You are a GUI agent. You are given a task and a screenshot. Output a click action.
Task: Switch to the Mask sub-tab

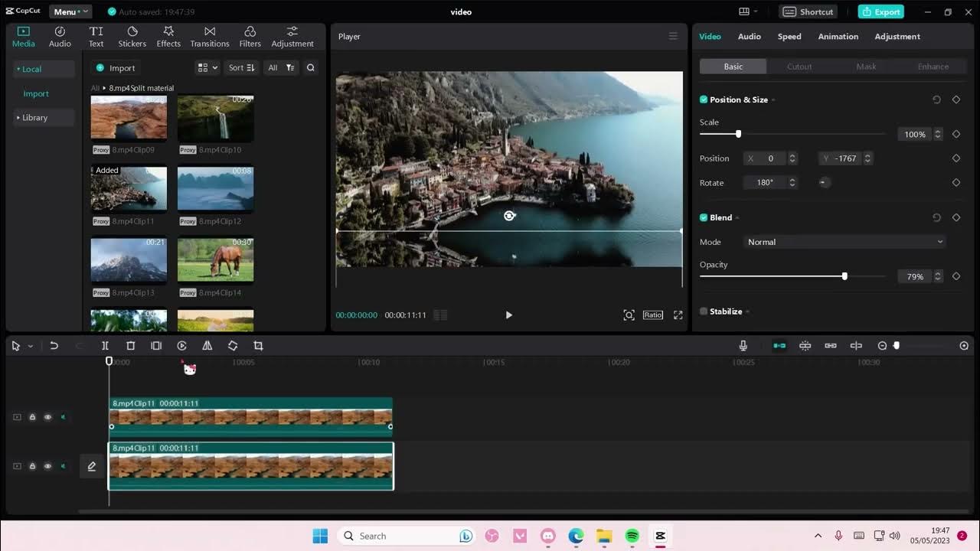[866, 67]
